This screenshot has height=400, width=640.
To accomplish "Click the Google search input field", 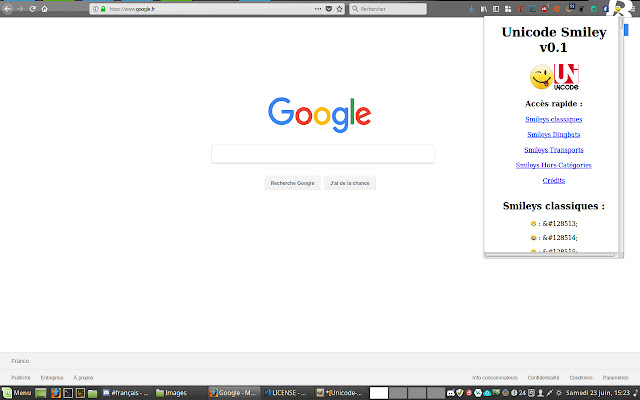I will (322, 154).
